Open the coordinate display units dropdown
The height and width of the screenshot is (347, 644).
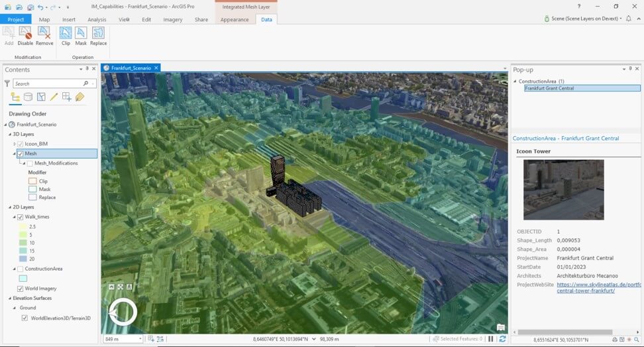pos(314,339)
